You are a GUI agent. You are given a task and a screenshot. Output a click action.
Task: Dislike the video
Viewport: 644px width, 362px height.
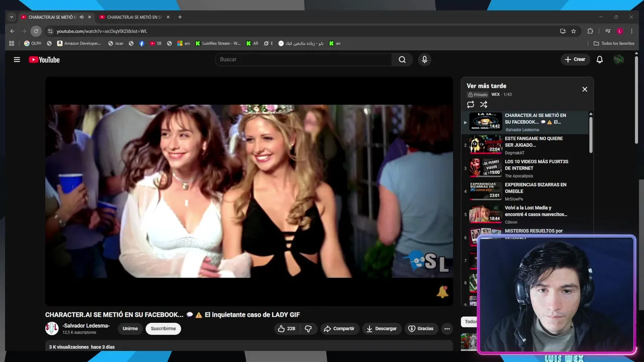tap(308, 328)
